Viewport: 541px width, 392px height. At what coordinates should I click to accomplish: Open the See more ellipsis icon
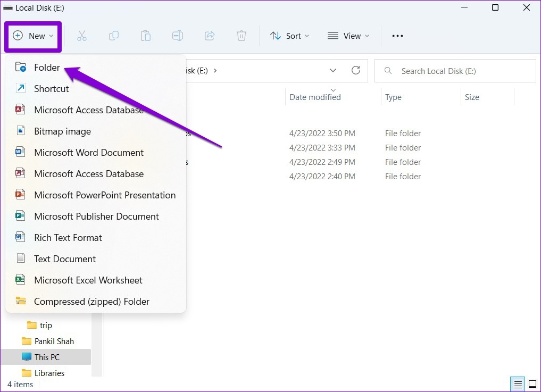397,36
